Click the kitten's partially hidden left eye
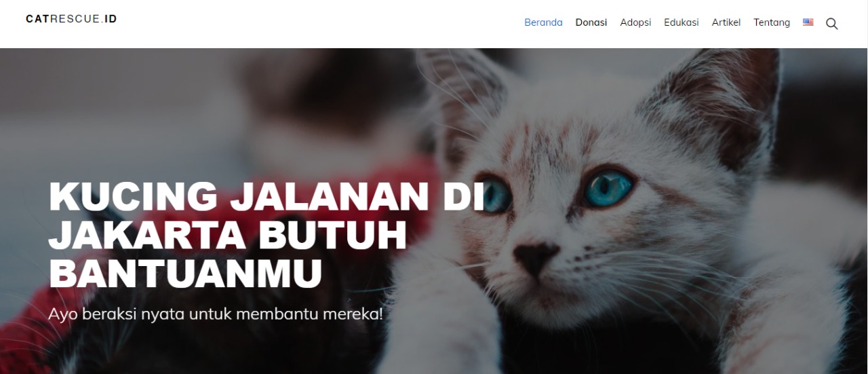The image size is (868, 374). (x=498, y=195)
